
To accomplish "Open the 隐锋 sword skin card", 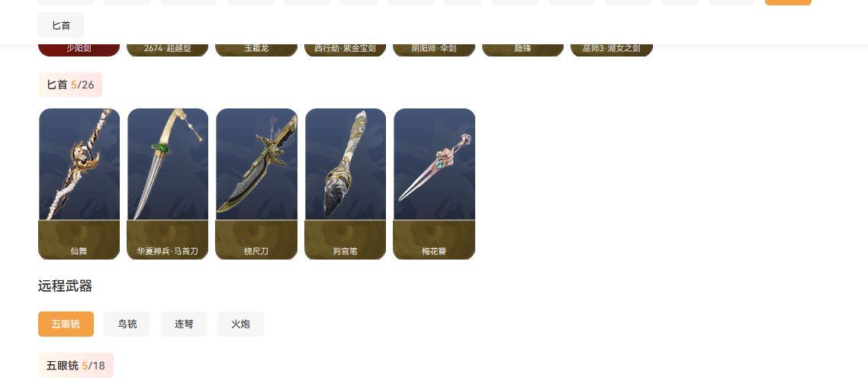I will [522, 50].
